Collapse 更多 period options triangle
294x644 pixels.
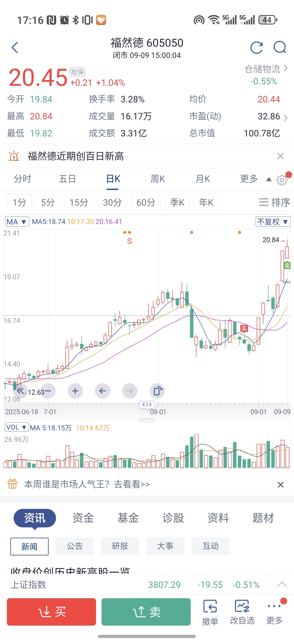click(269, 179)
